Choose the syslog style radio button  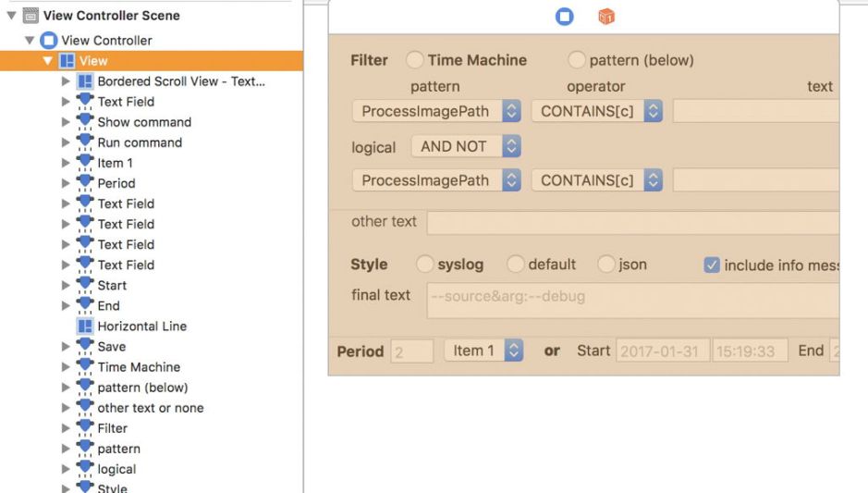(x=424, y=265)
